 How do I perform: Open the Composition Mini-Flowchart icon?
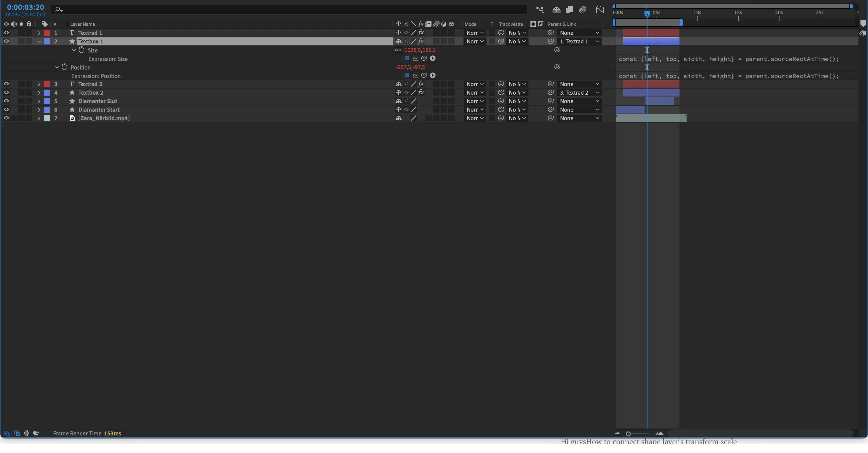539,10
